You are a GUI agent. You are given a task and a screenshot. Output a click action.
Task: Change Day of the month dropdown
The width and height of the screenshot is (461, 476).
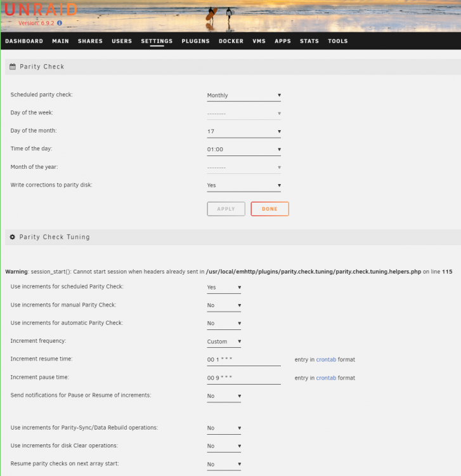(244, 131)
